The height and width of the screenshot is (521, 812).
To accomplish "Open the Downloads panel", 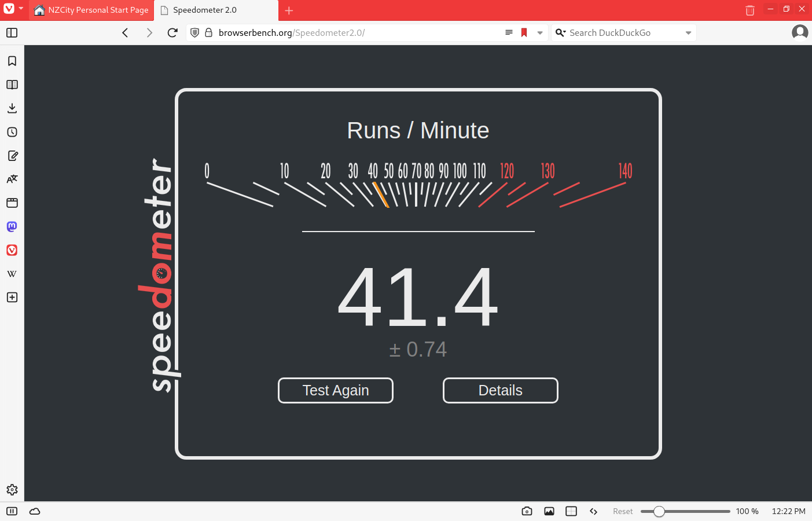I will (12, 108).
